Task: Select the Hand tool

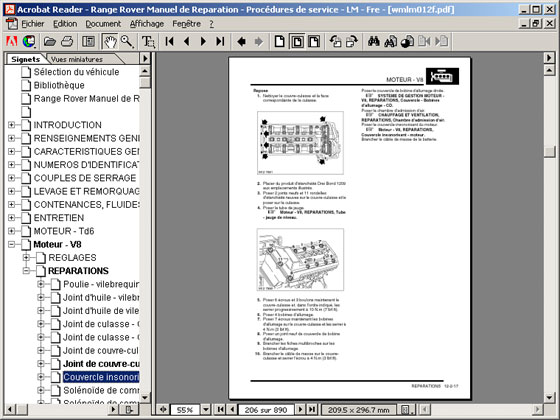Action: (x=110, y=42)
